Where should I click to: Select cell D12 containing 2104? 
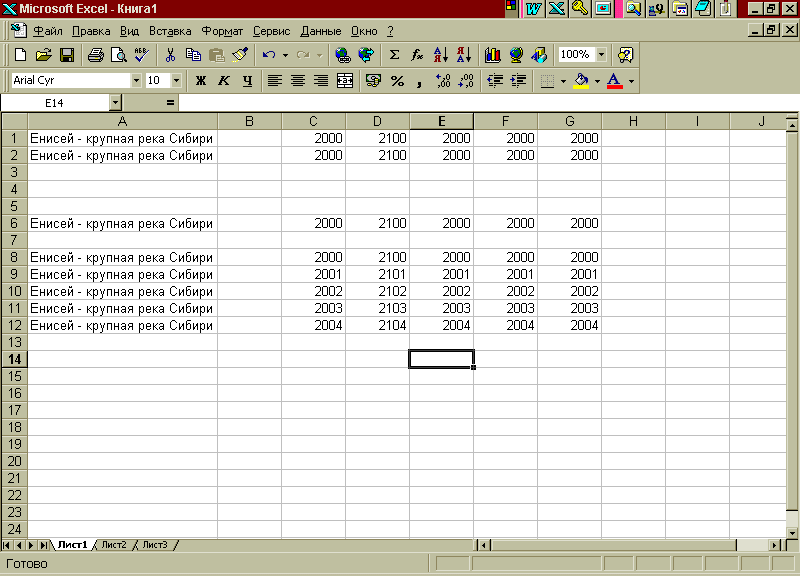(377, 325)
